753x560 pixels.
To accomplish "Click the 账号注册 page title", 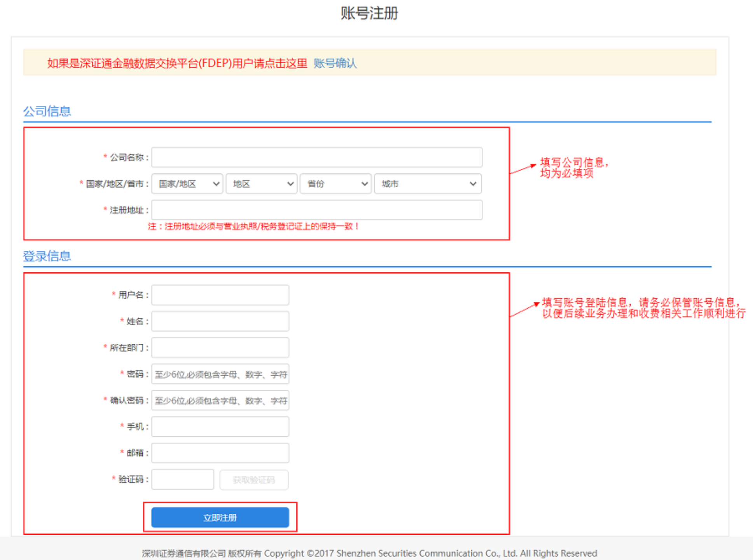I will [369, 13].
